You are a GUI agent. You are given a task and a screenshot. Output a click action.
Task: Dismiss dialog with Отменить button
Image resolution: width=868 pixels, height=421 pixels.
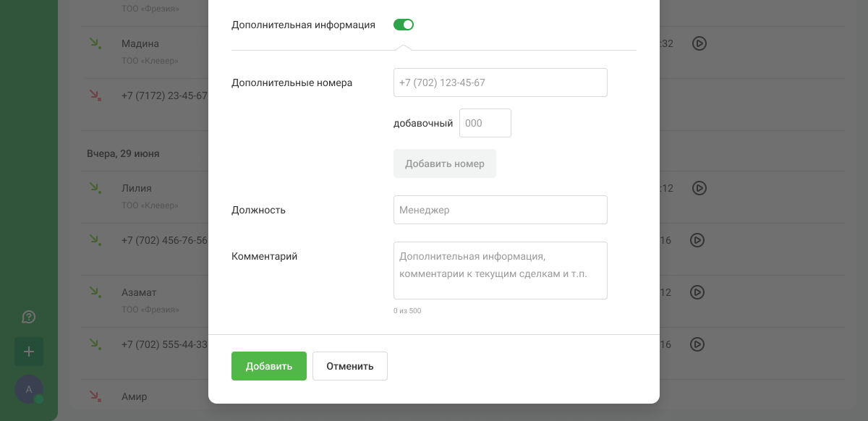tap(349, 366)
